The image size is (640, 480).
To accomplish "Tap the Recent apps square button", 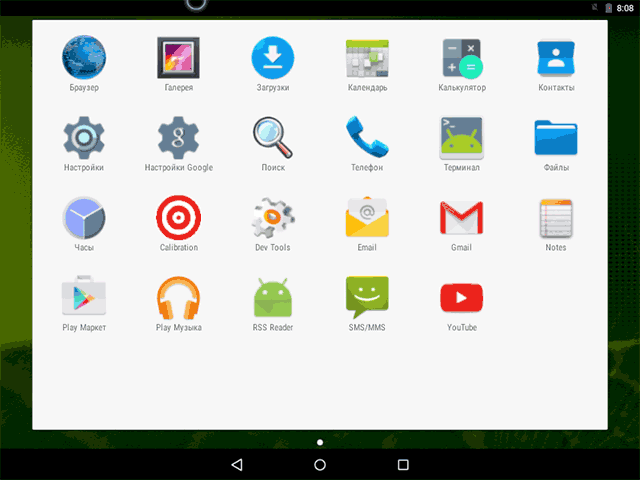I will (403, 465).
